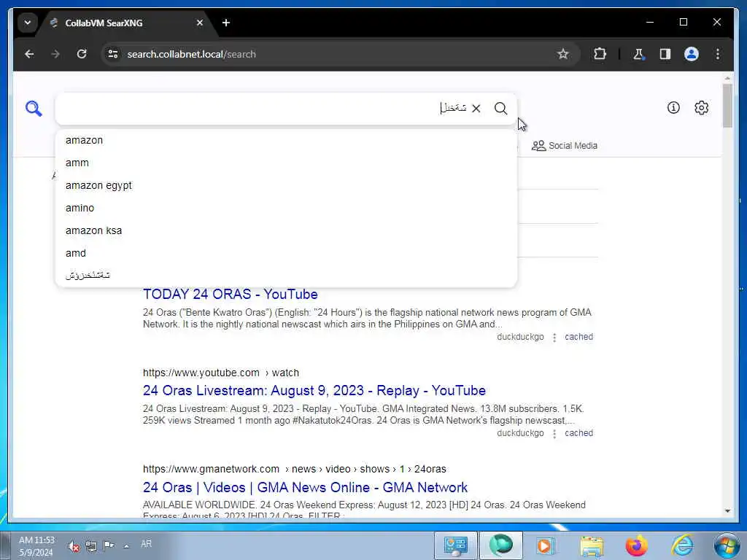Click the network tray icon

[91, 546]
